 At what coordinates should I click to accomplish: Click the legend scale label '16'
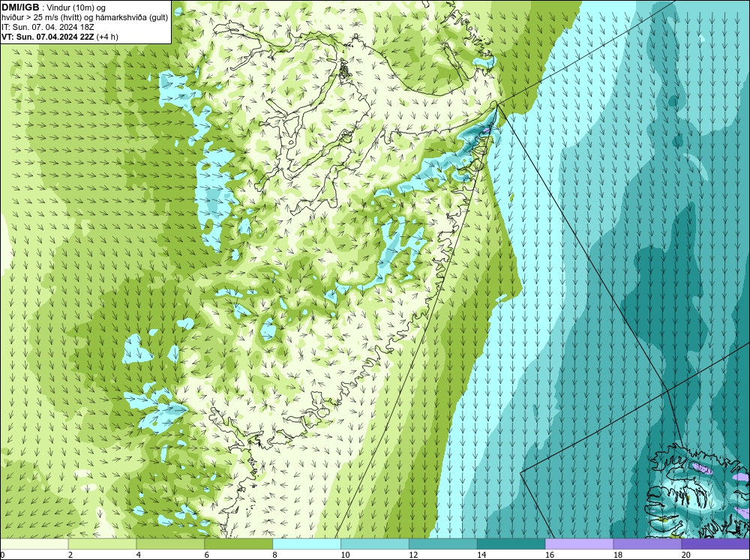(550, 555)
